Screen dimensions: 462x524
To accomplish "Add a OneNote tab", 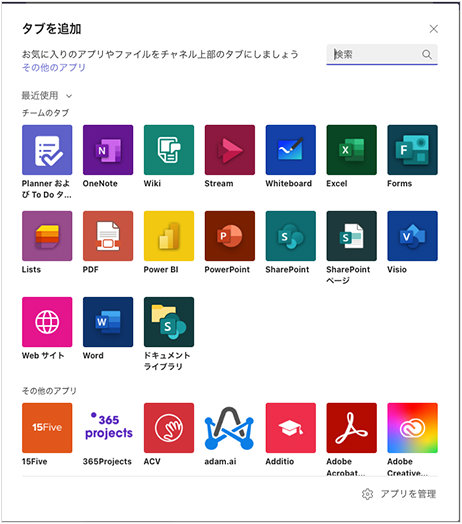I will click(108, 150).
